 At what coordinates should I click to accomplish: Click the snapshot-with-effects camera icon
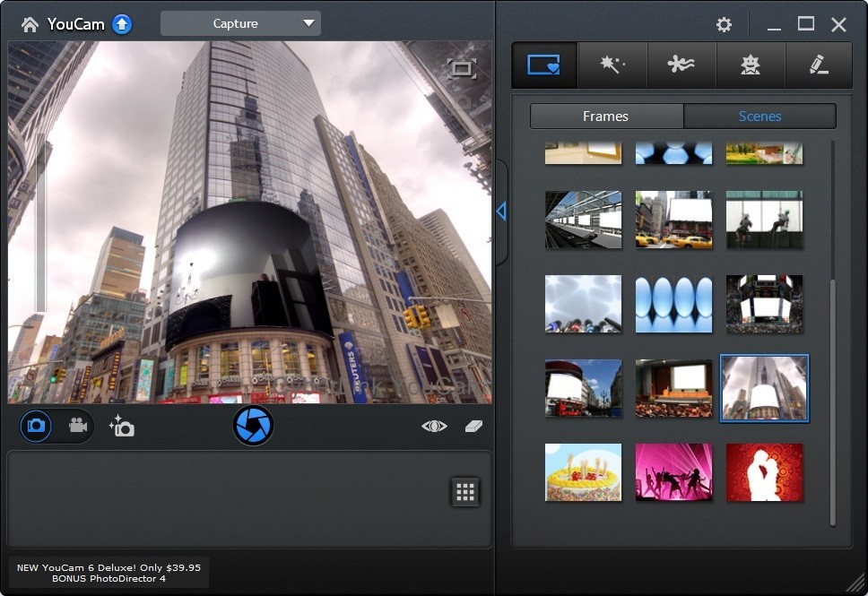tap(122, 426)
